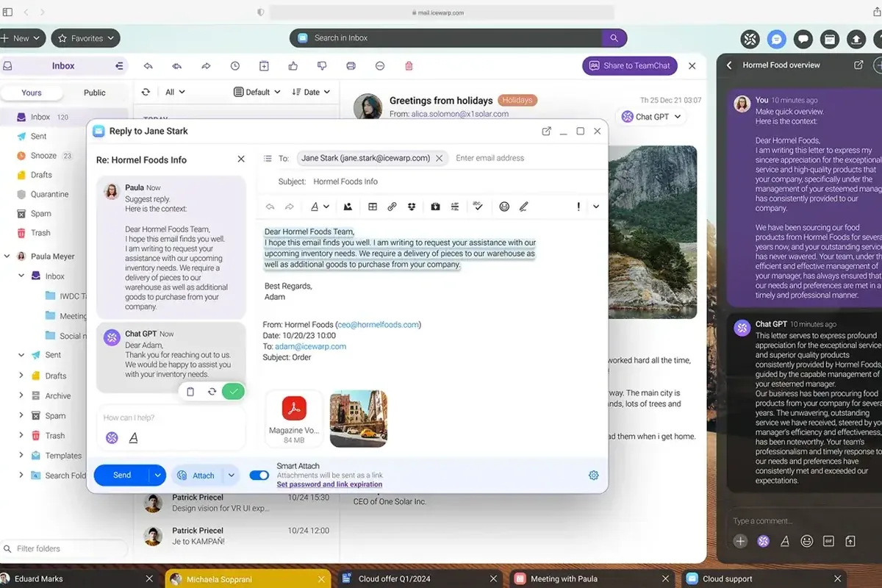Click the Share to TeamChat button

(629, 65)
